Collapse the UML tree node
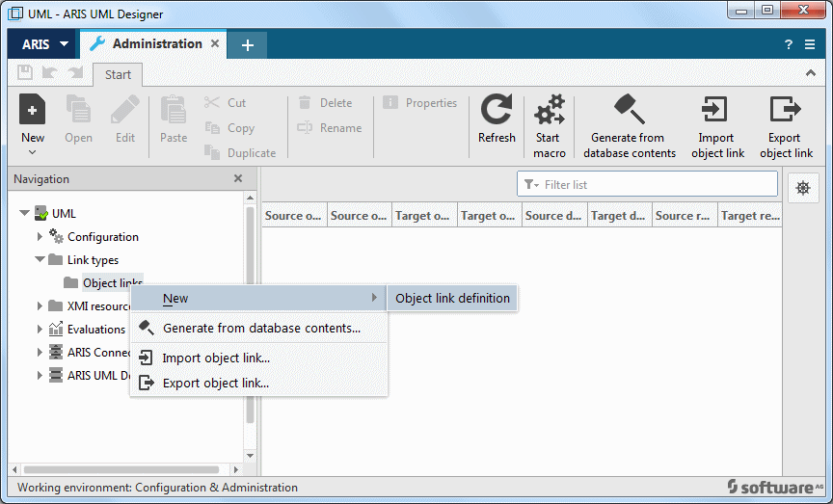This screenshot has height=504, width=833. click(x=24, y=213)
